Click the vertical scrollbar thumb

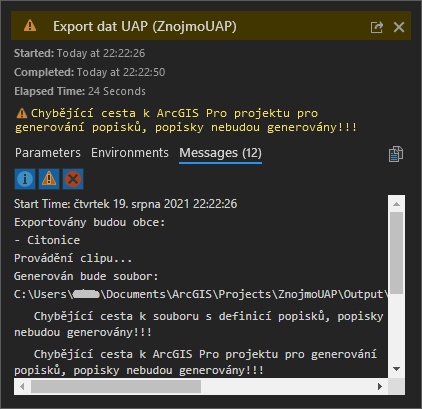click(396, 253)
